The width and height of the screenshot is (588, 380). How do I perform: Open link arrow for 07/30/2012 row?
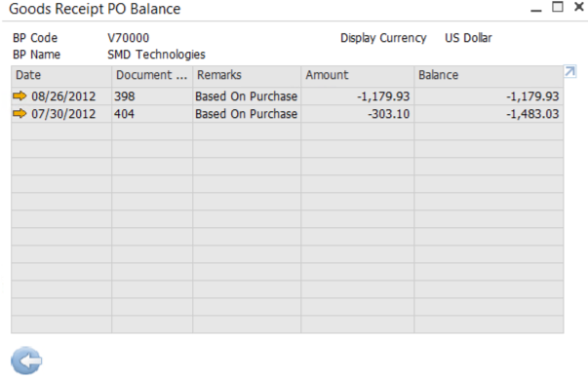coord(20,113)
